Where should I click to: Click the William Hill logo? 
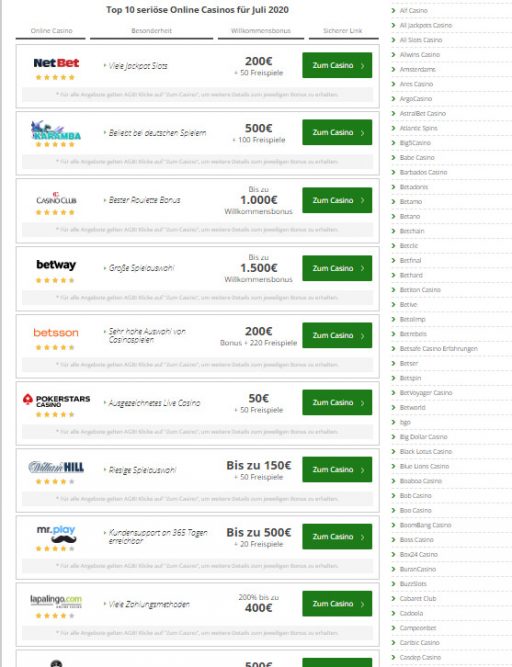click(56, 467)
